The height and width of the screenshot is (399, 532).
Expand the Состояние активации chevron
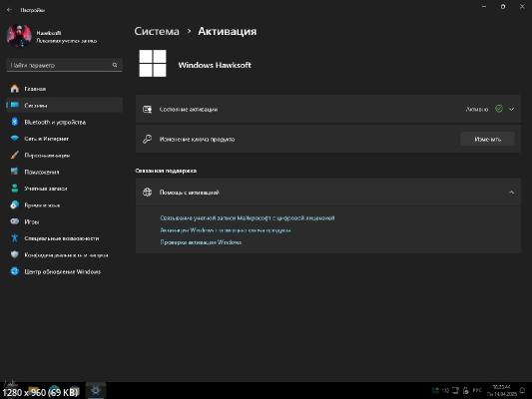pos(511,109)
